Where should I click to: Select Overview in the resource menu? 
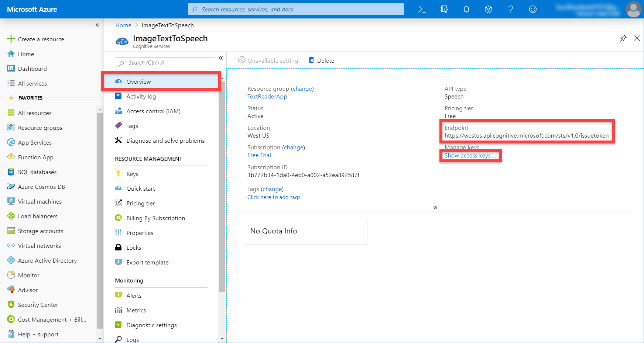click(161, 82)
